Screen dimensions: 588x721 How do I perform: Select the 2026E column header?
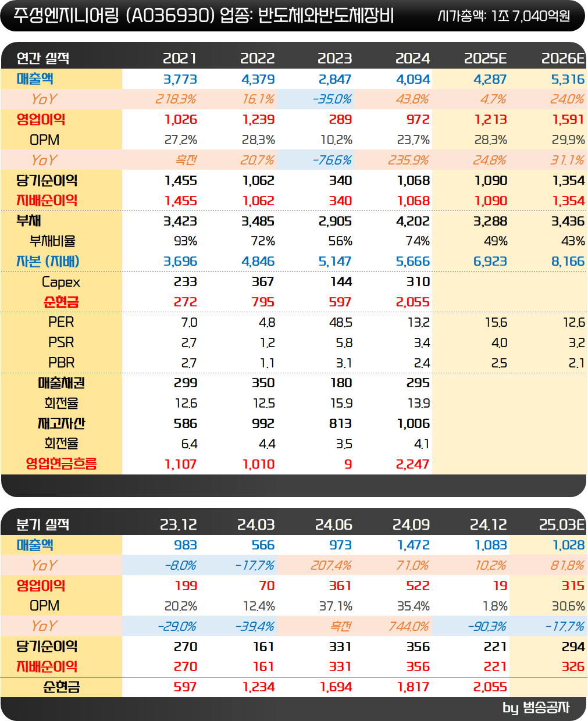click(x=562, y=58)
